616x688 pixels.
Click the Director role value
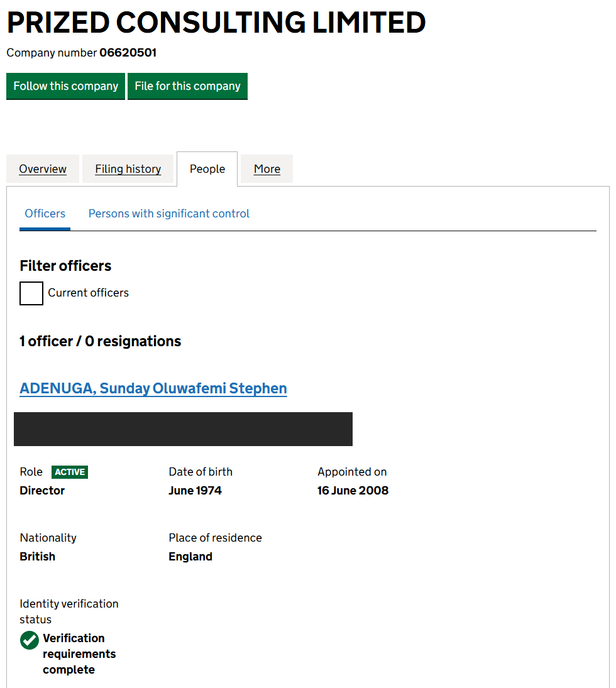point(42,491)
